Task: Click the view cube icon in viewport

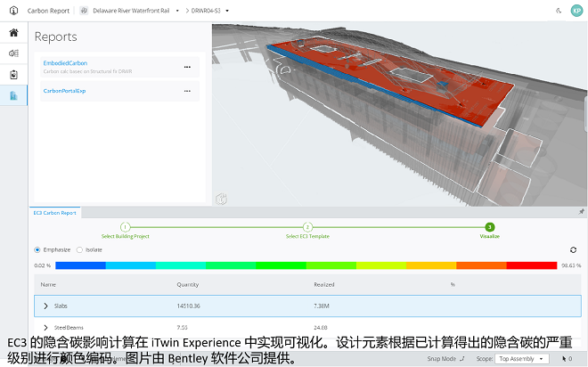Action: [x=221, y=199]
